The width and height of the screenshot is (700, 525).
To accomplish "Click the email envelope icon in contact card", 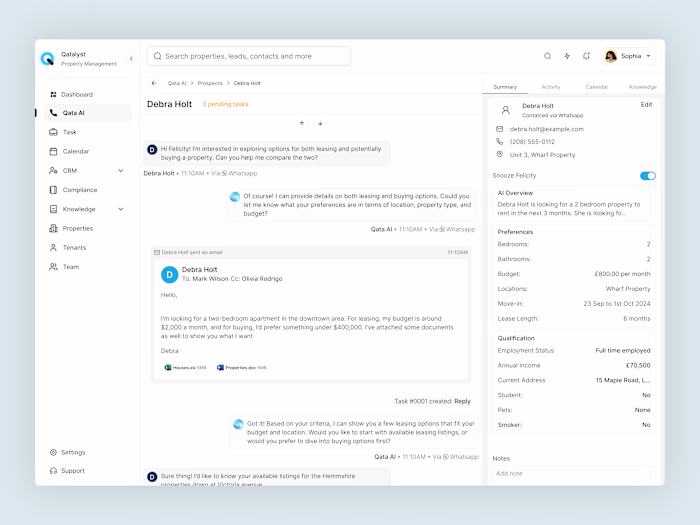I will click(500, 129).
